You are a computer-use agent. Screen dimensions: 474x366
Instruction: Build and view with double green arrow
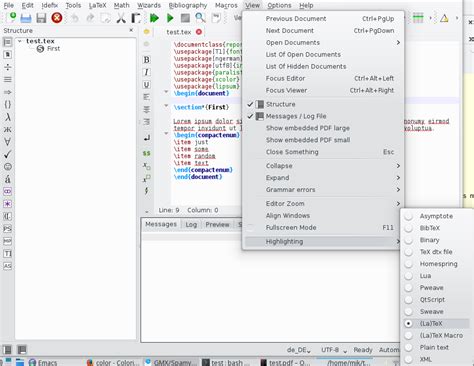pos(154,18)
